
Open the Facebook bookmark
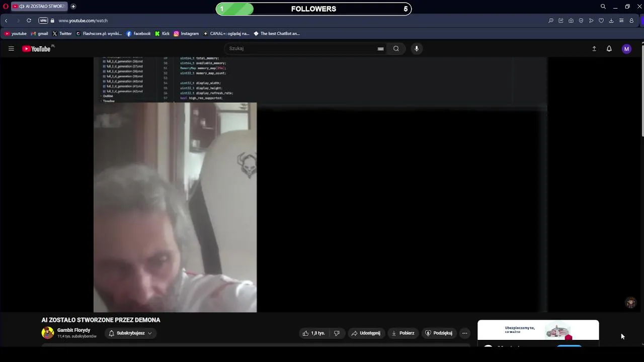138,34
